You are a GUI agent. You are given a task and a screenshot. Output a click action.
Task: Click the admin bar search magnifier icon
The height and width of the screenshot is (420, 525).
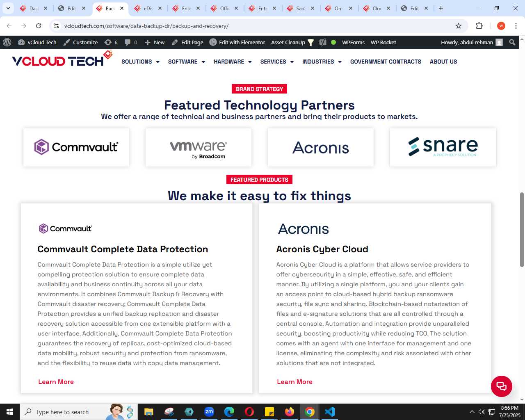coord(512,42)
